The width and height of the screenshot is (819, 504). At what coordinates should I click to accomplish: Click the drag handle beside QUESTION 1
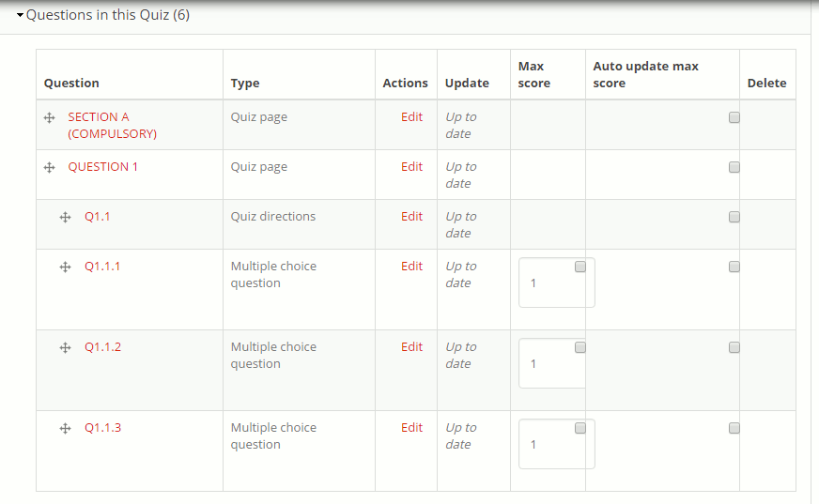click(x=49, y=167)
